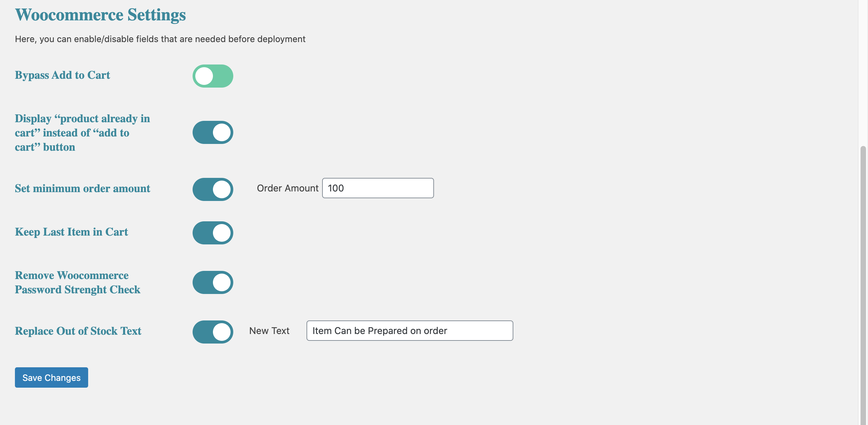868x425 pixels.
Task: Click the enable/disable fields description text
Action: tap(160, 39)
